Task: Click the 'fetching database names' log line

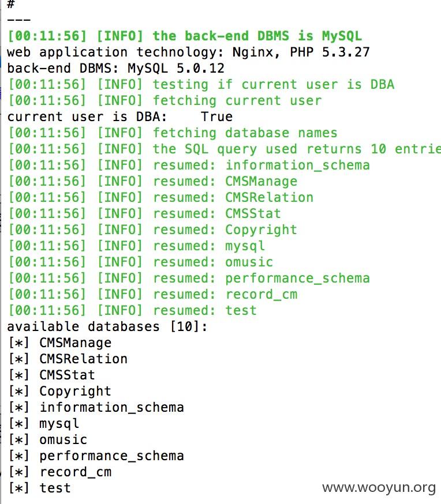Action: [x=173, y=133]
